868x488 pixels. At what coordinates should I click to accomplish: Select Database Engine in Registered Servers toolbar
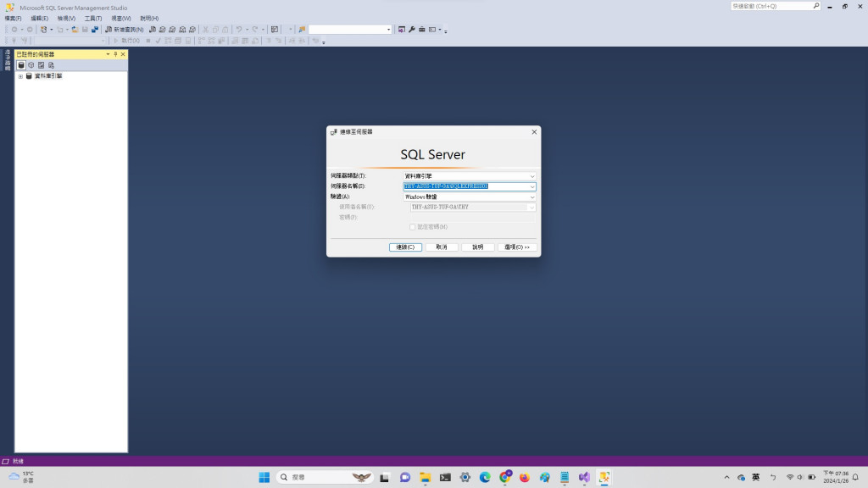(21, 64)
